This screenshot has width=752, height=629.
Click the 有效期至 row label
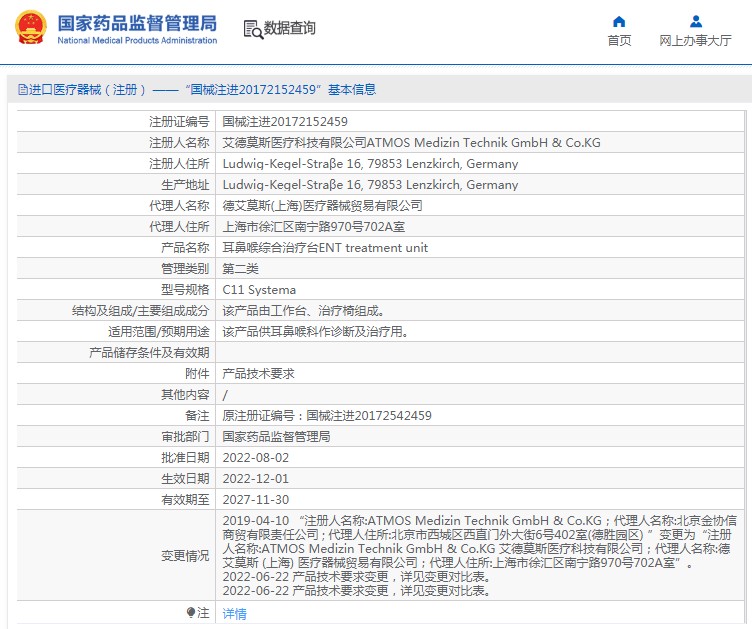(185, 500)
